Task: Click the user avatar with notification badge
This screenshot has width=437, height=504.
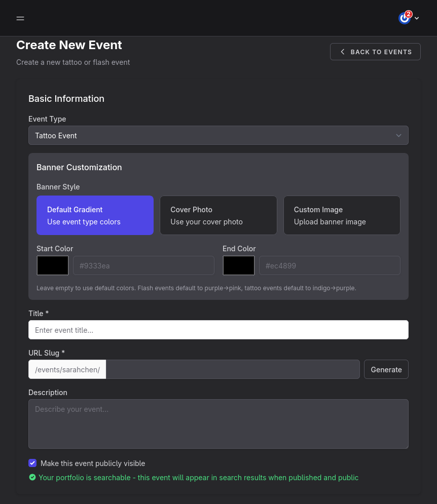Action: (x=404, y=18)
